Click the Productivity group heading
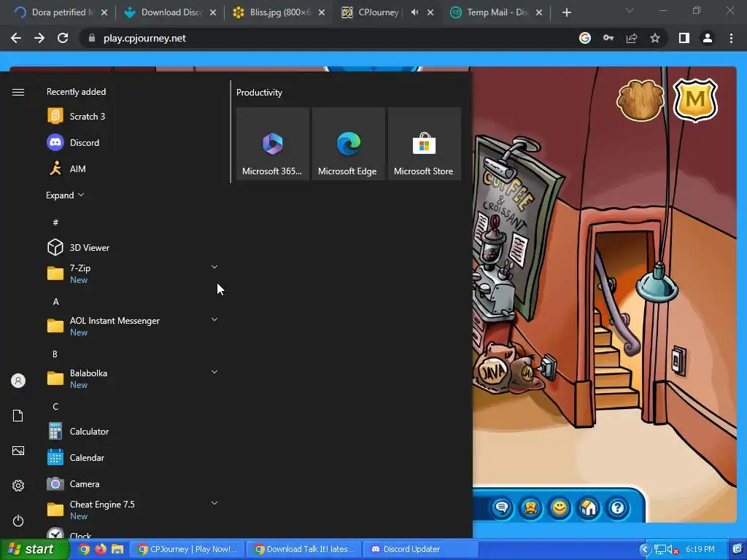This screenshot has width=747, height=560. [259, 93]
